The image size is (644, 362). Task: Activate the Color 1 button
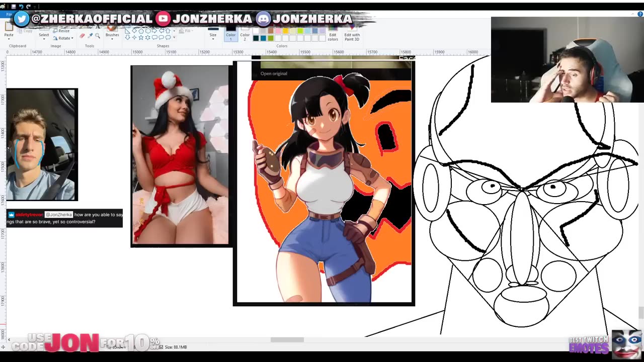(231, 33)
